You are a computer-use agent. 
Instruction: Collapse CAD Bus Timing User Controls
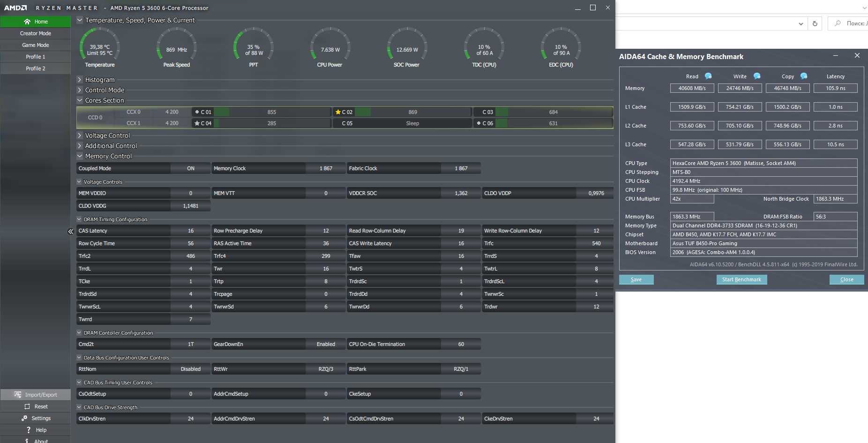coord(79,383)
